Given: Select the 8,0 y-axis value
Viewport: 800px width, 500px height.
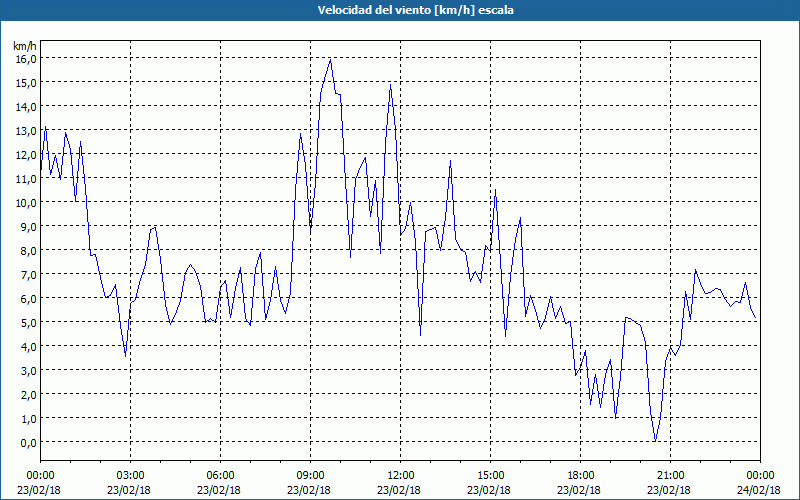Looking at the screenshot, I should (x=30, y=251).
